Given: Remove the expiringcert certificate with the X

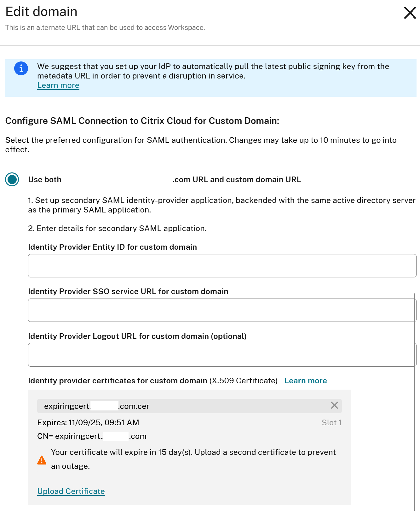Looking at the screenshot, I should 334,406.
